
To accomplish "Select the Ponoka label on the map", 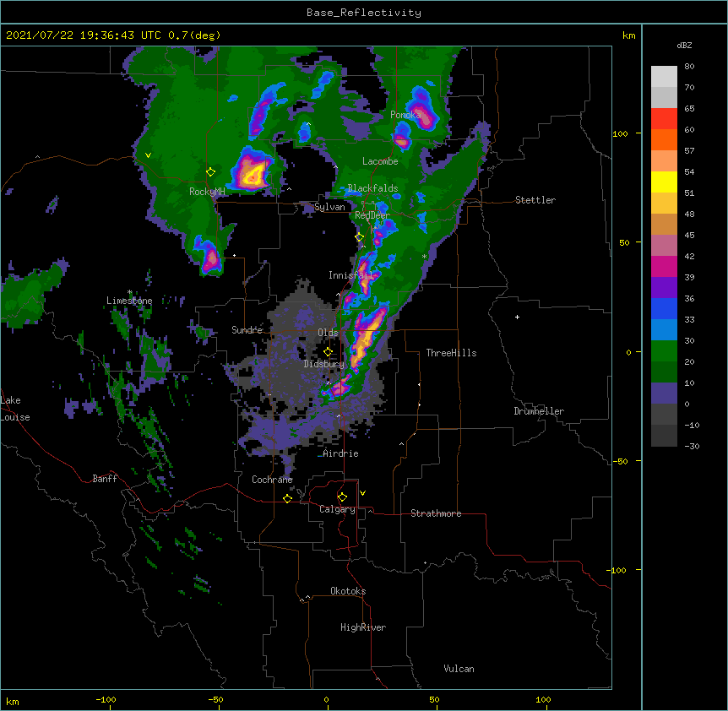I will 405,115.
